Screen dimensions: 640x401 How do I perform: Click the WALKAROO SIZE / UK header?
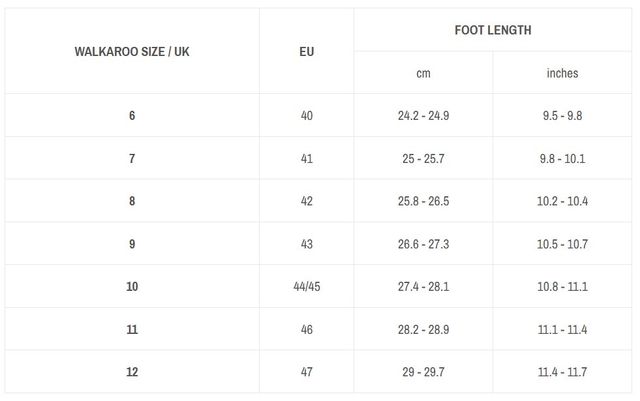(132, 51)
